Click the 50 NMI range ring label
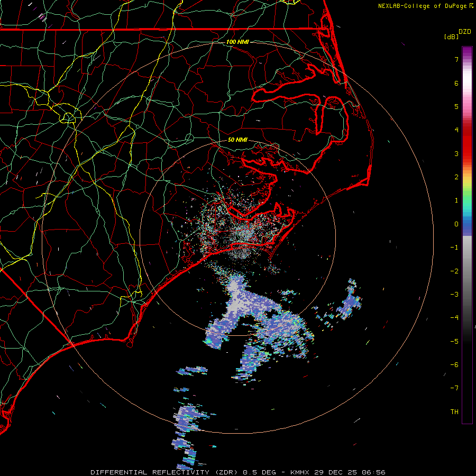 coord(237,140)
